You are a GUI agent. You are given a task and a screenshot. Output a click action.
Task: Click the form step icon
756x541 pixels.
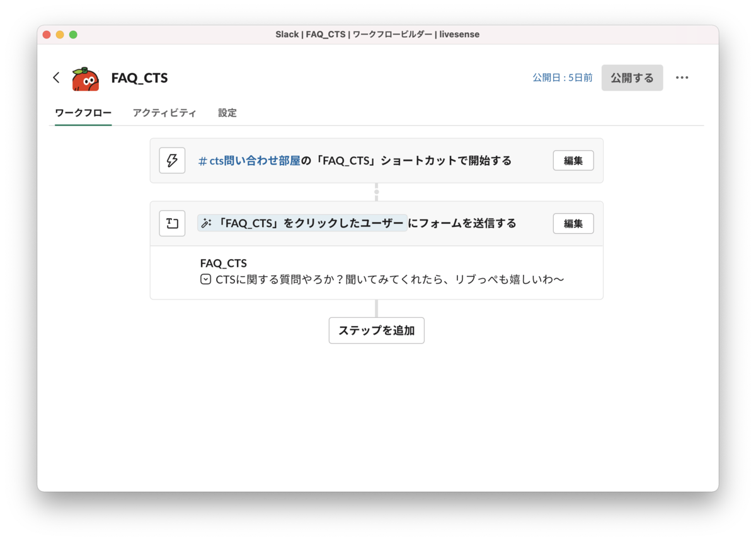[x=172, y=223]
